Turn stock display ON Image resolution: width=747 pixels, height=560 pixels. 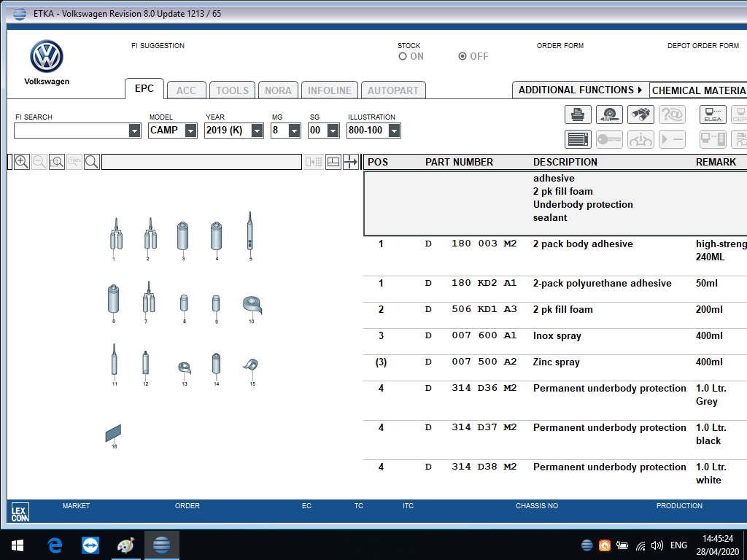[x=403, y=57]
